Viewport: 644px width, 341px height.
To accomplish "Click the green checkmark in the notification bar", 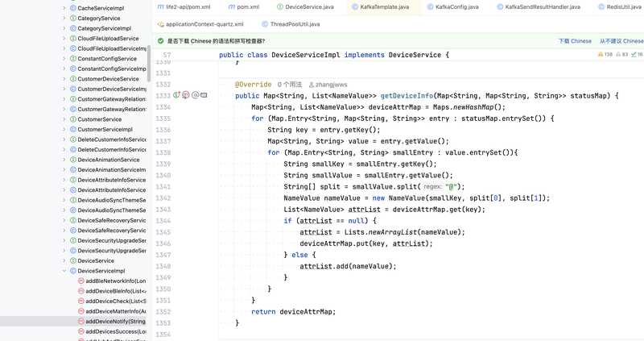I will point(161,40).
